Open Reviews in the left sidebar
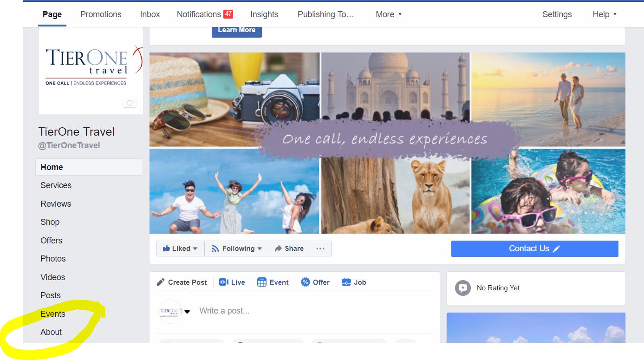644x360 pixels. point(56,204)
